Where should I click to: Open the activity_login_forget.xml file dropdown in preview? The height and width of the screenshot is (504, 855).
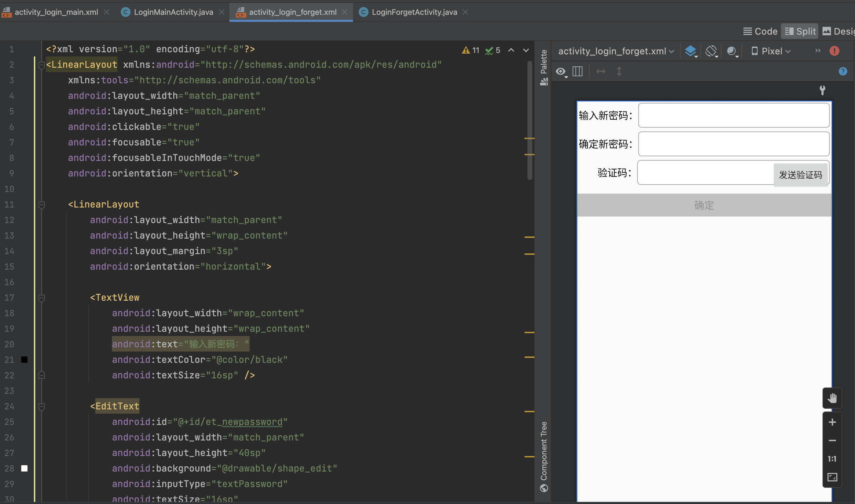coord(616,51)
